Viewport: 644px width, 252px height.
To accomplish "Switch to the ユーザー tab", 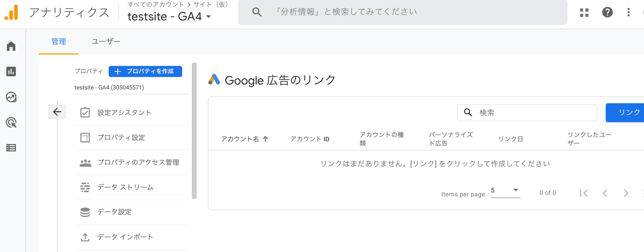I will click(x=106, y=42).
